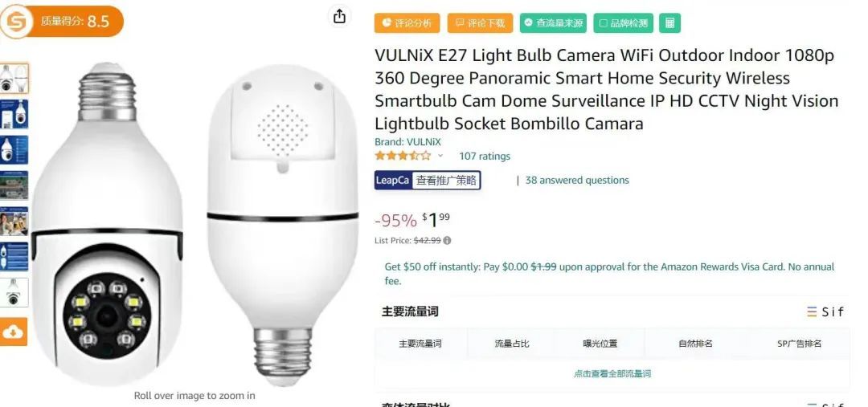Click the Brand: VULNiX link
The height and width of the screenshot is (407, 868).
click(x=407, y=142)
